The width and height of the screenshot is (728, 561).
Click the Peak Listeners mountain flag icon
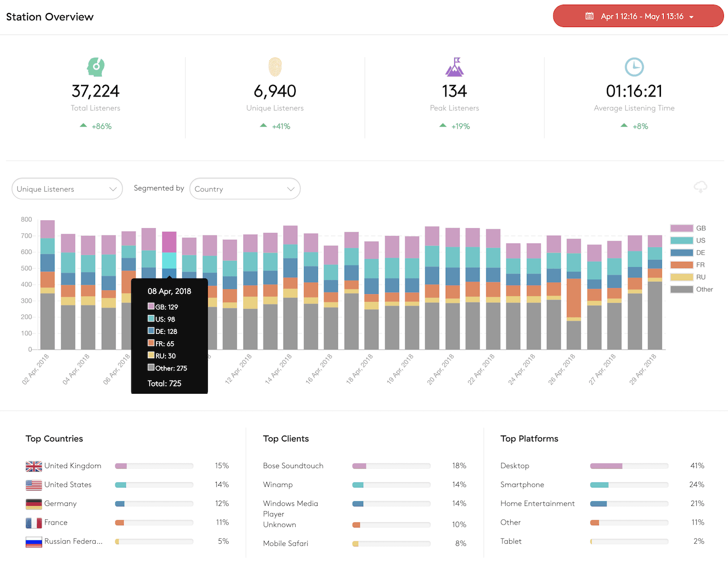(454, 67)
